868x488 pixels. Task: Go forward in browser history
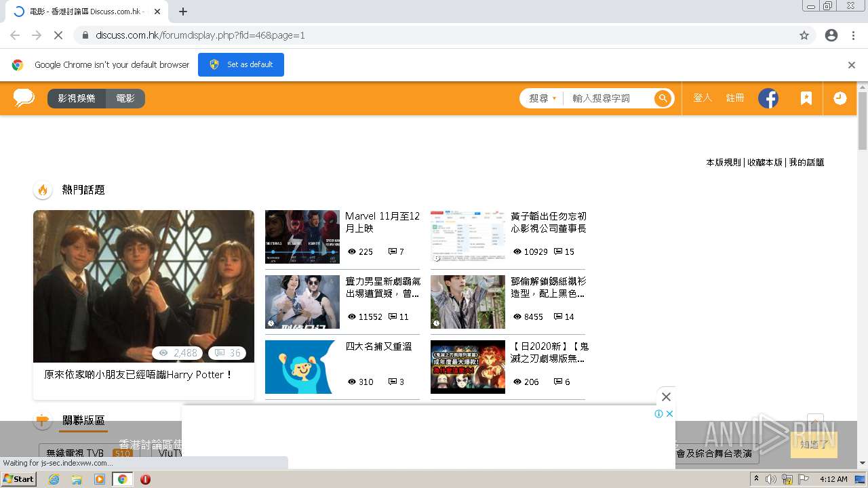coord(37,35)
